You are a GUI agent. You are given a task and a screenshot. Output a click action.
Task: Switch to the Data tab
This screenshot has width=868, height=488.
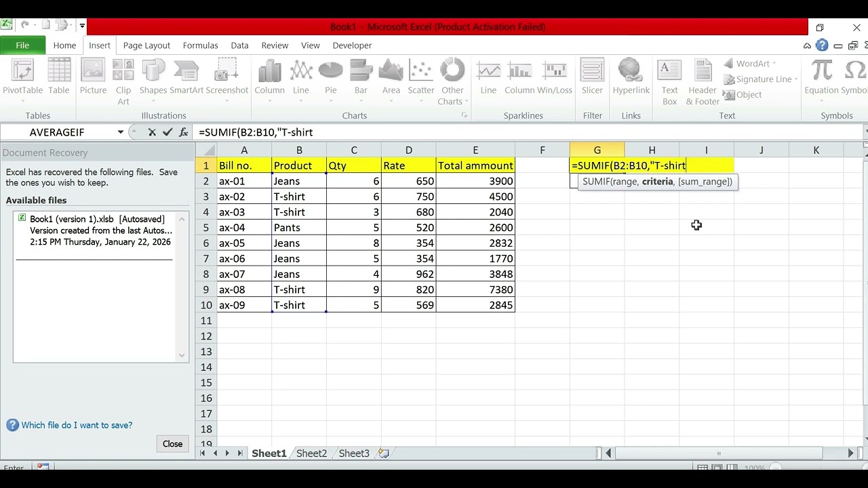click(x=239, y=45)
